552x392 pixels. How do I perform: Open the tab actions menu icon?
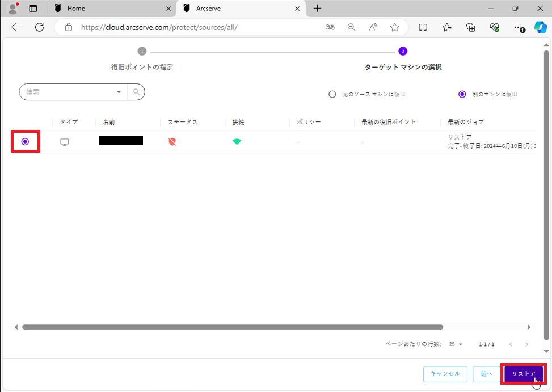click(33, 9)
